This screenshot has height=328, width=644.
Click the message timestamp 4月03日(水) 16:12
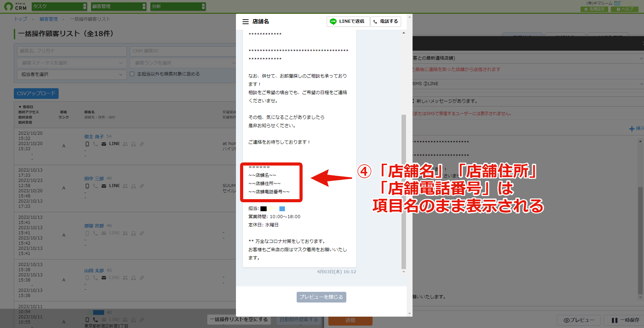[x=336, y=272]
